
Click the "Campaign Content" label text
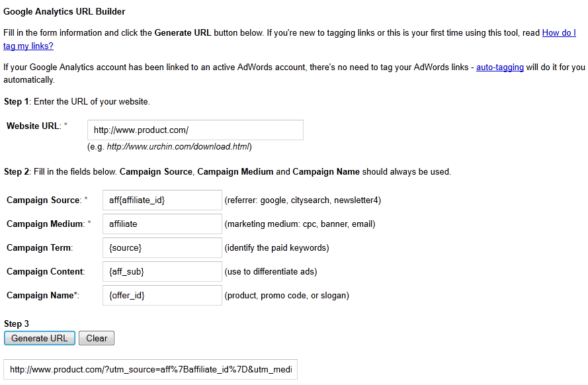click(45, 272)
